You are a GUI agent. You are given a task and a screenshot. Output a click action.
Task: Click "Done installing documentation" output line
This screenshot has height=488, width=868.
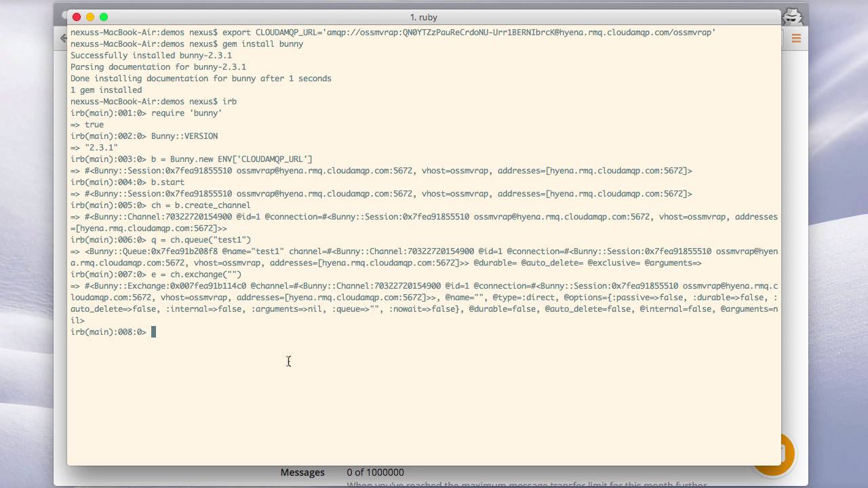[x=201, y=79]
